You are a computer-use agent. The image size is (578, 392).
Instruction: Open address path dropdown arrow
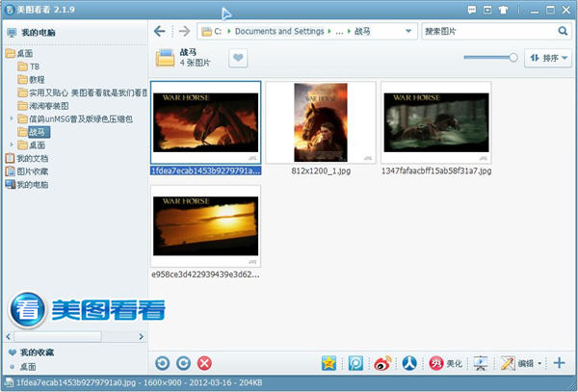408,32
